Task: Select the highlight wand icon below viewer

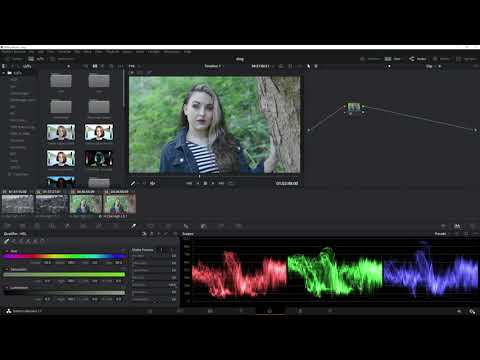Action: tap(133, 183)
